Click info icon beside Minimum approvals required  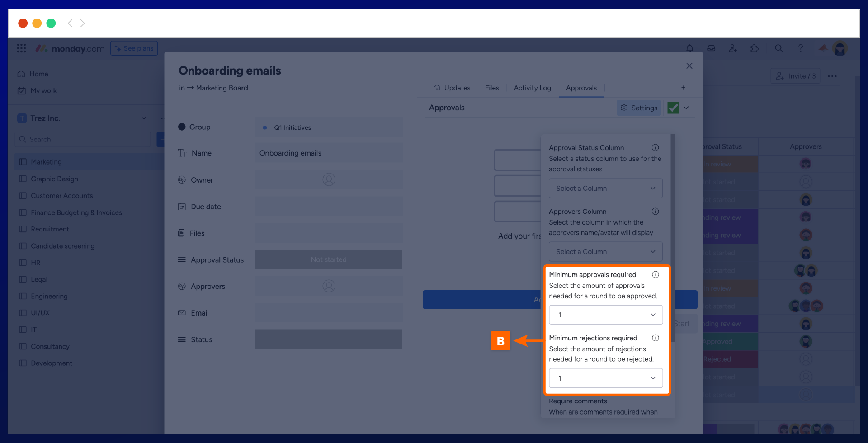[655, 275]
